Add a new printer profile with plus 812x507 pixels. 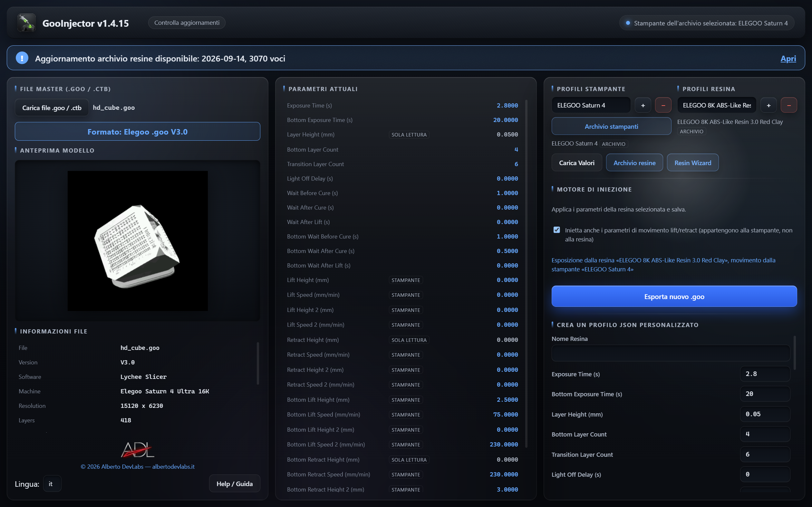click(643, 105)
